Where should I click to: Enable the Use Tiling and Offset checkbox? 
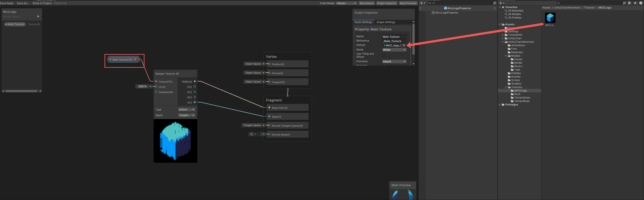383,55
